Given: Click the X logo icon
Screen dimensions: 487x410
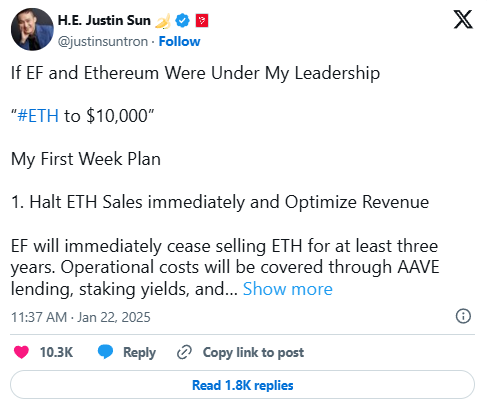Looking at the screenshot, I should [463, 19].
